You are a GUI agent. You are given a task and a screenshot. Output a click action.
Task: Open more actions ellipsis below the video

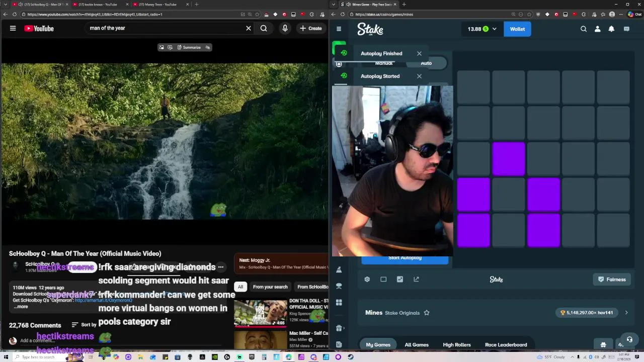pos(220,267)
